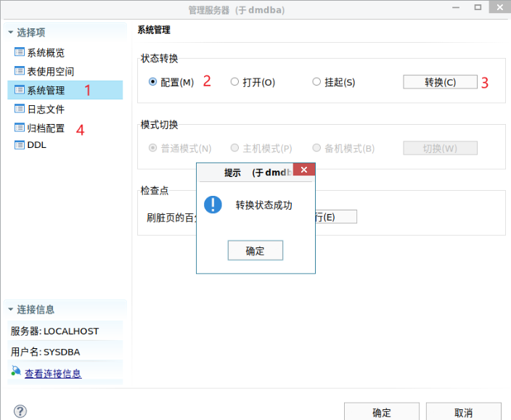Click the 模式切换 group label
Image resolution: width=511 pixels, height=420 pixels.
160,125
